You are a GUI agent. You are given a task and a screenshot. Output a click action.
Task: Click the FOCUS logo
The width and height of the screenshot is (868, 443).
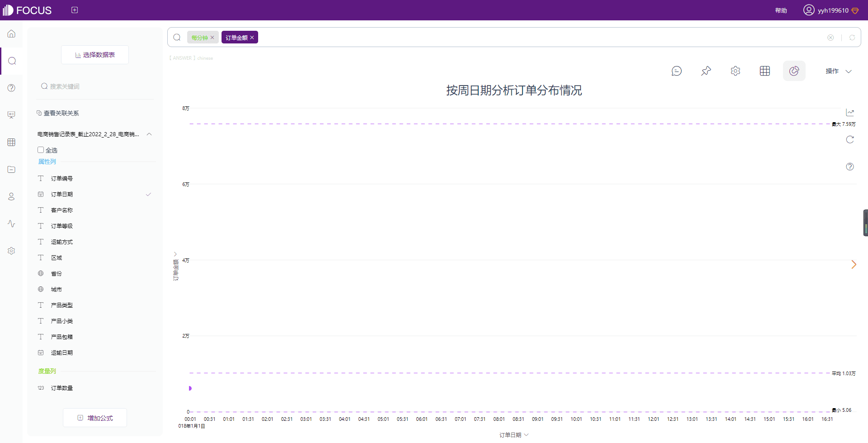click(27, 10)
